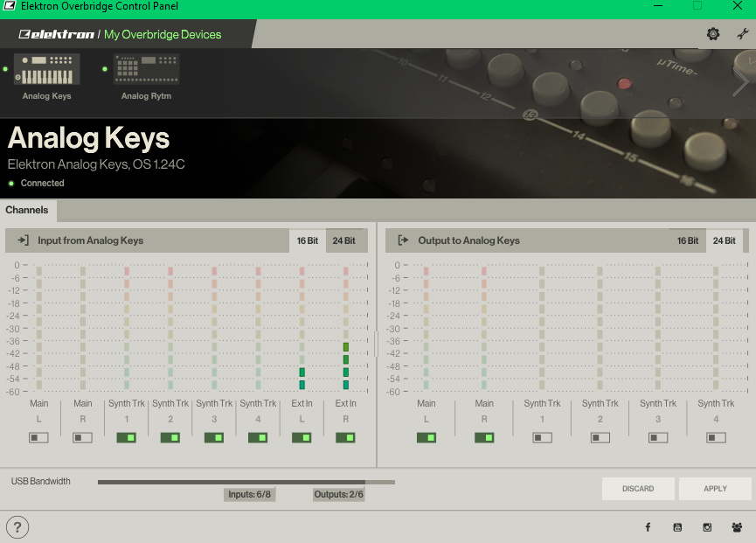Open Elektron Facebook page icon

(x=648, y=527)
